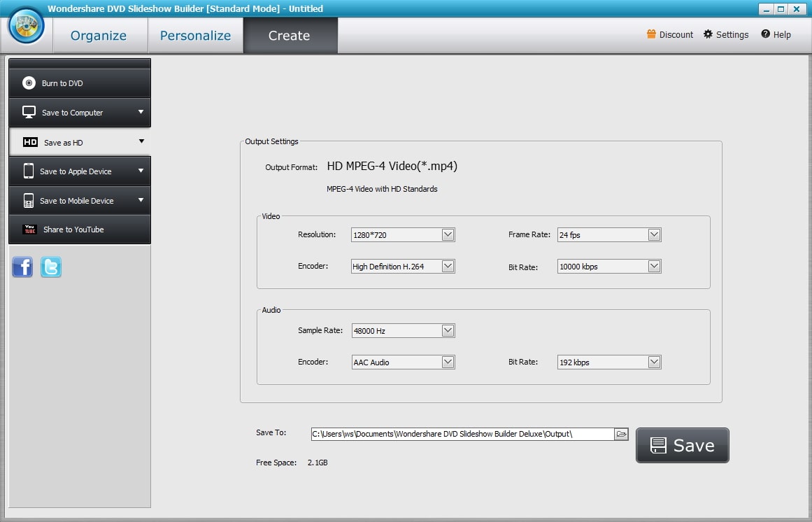
Task: Expand the Save to Computer arrow
Action: (141, 112)
